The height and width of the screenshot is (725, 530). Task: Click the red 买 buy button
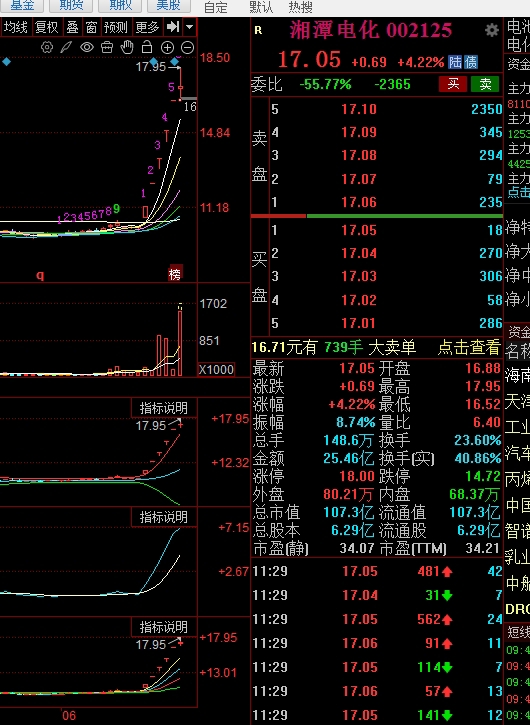coord(453,84)
